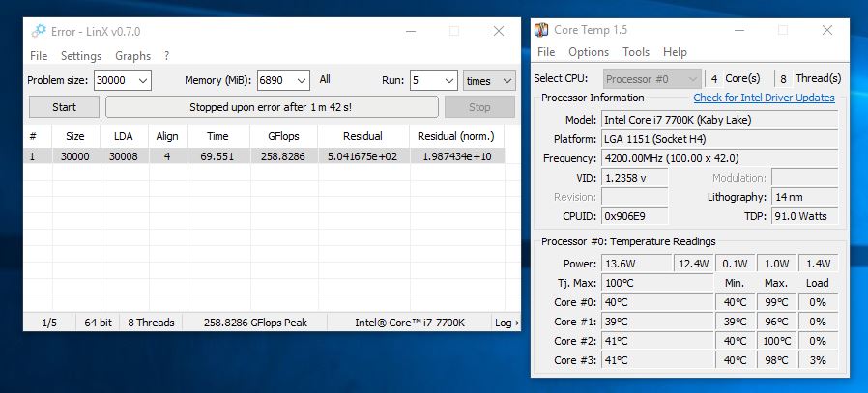Open the Settings menu in LinX

pyautogui.click(x=81, y=56)
